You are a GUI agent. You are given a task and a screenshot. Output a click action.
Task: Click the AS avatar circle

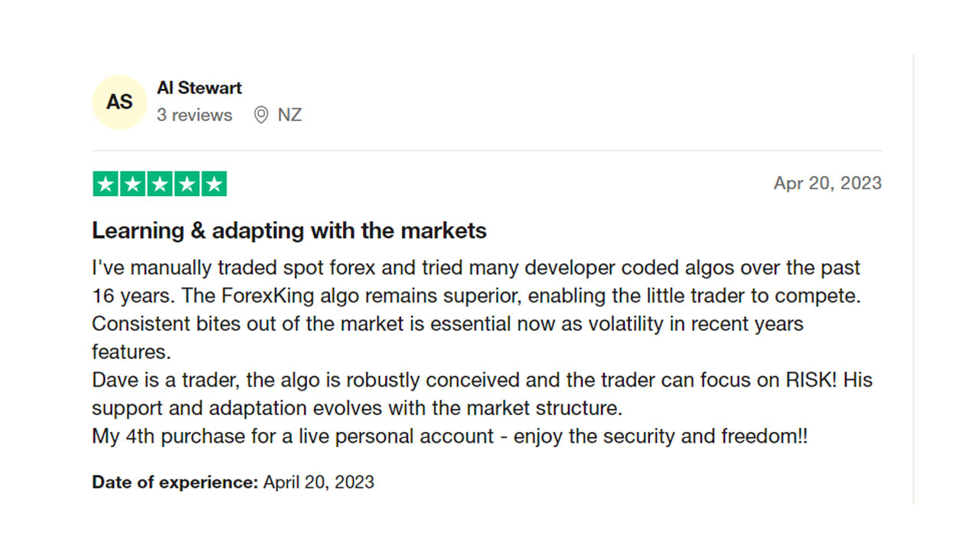click(x=119, y=102)
